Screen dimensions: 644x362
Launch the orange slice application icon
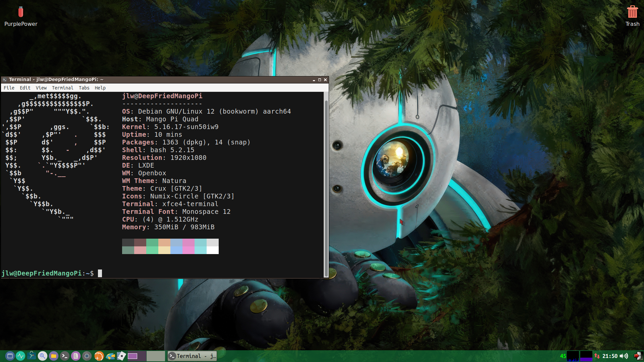coord(99,356)
